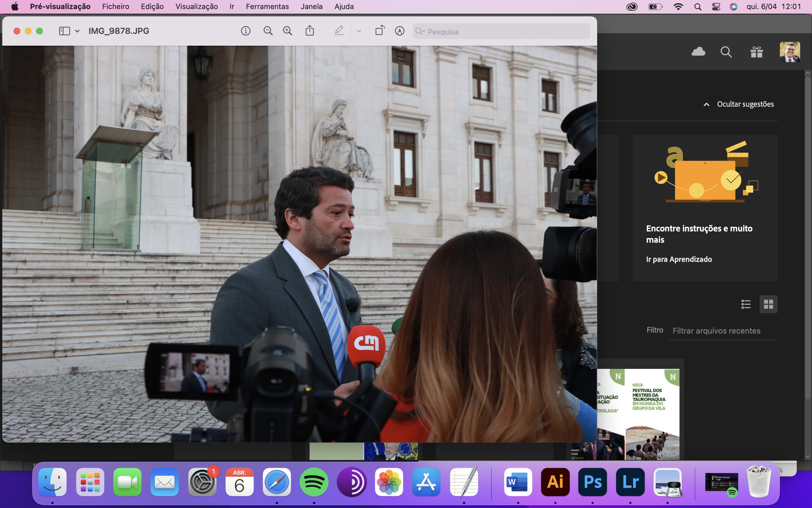Viewport: 812px width, 508px height.
Task: Click the cloud sync icon in Adobe window
Action: [698, 51]
